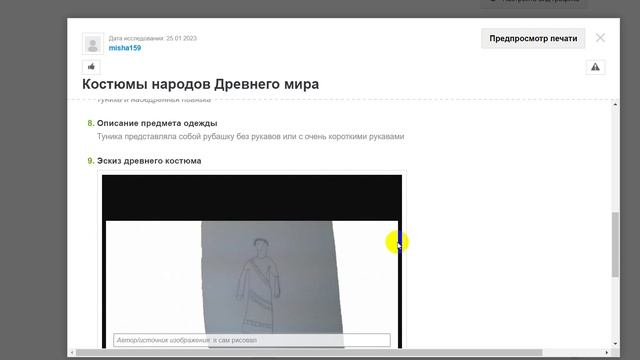Click the vertical scrollbar thumb
This screenshot has width=640, height=360.
point(615,244)
